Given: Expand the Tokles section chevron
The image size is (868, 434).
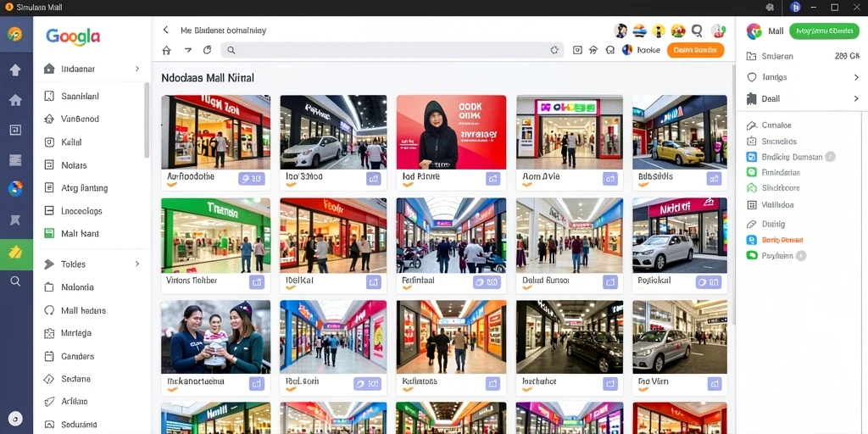Looking at the screenshot, I should (x=136, y=264).
